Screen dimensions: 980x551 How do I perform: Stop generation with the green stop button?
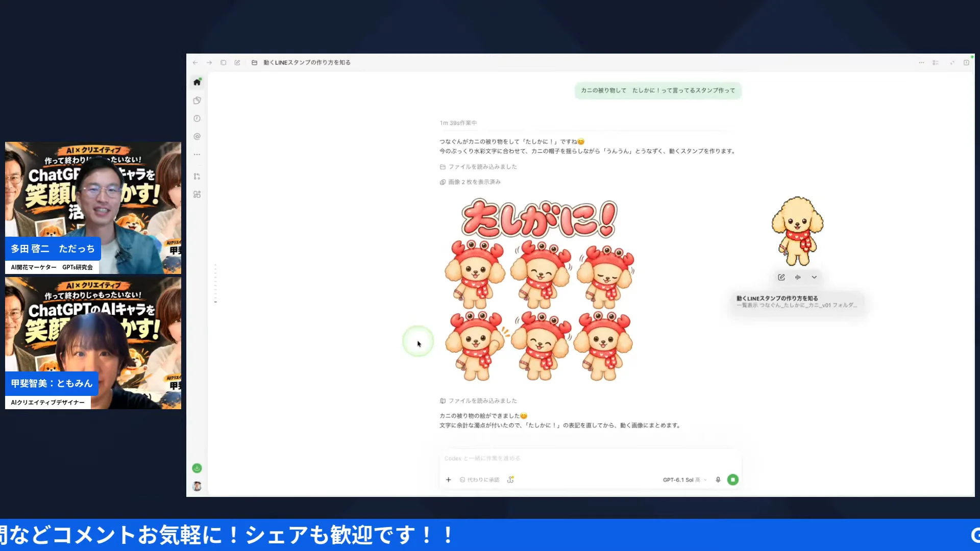click(x=732, y=480)
